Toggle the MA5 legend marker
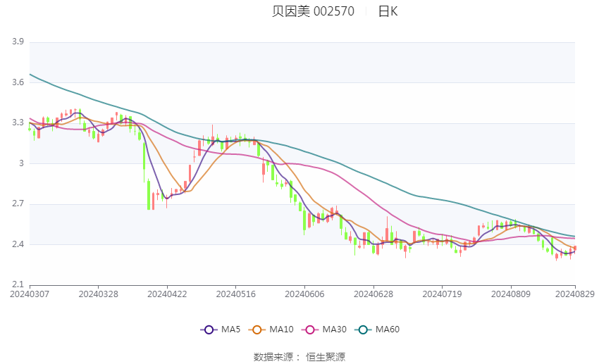Image resolution: width=599 pixels, height=364 pixels. 209,330
